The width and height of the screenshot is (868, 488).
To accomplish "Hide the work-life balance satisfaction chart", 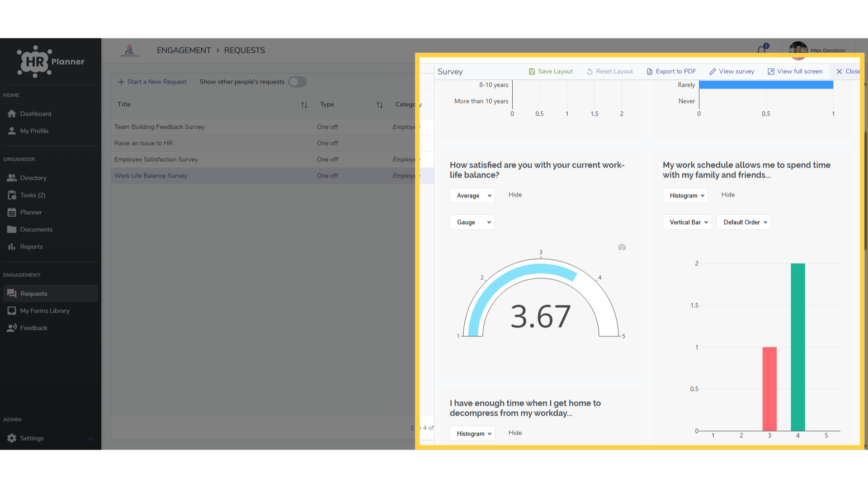I will coord(515,195).
